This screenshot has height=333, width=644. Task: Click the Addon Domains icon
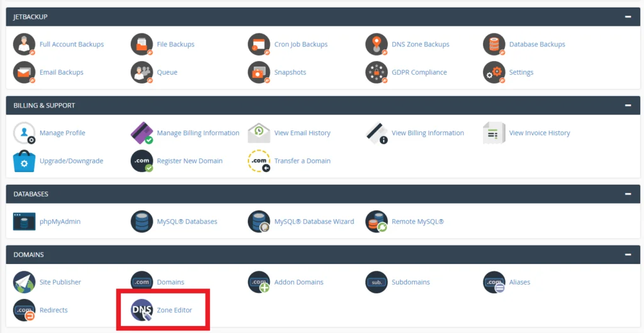[259, 282]
